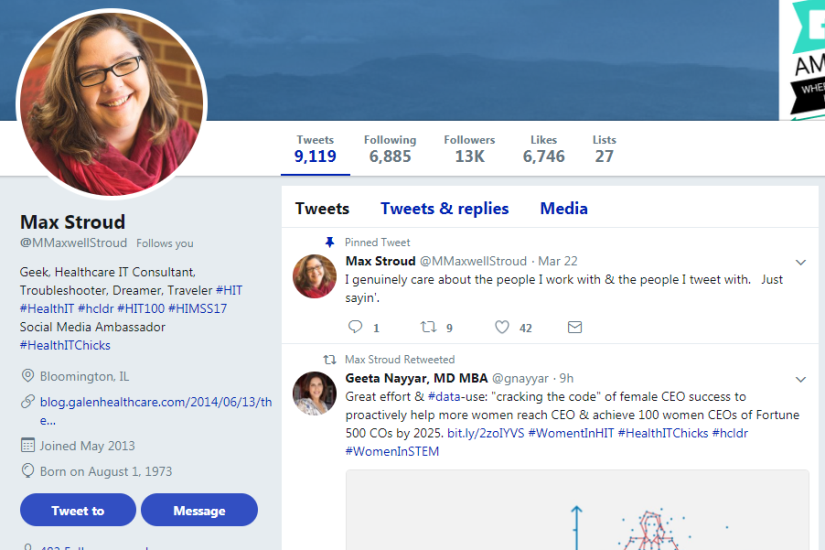Viewport: 825px width, 550px height.
Task: Click the Max Stroud Retweeted label
Action: (x=400, y=359)
